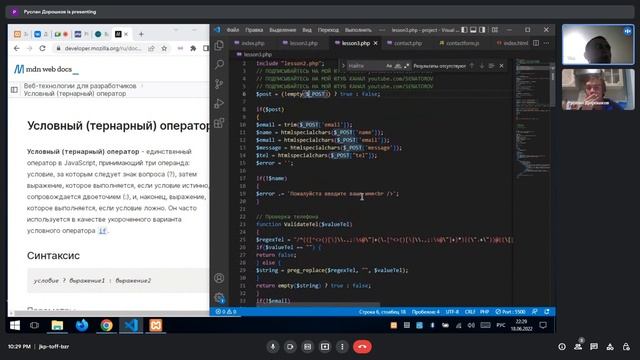The width and height of the screenshot is (640, 360).
Task: Open the Переход menu in VS Code
Action: click(x=328, y=30)
